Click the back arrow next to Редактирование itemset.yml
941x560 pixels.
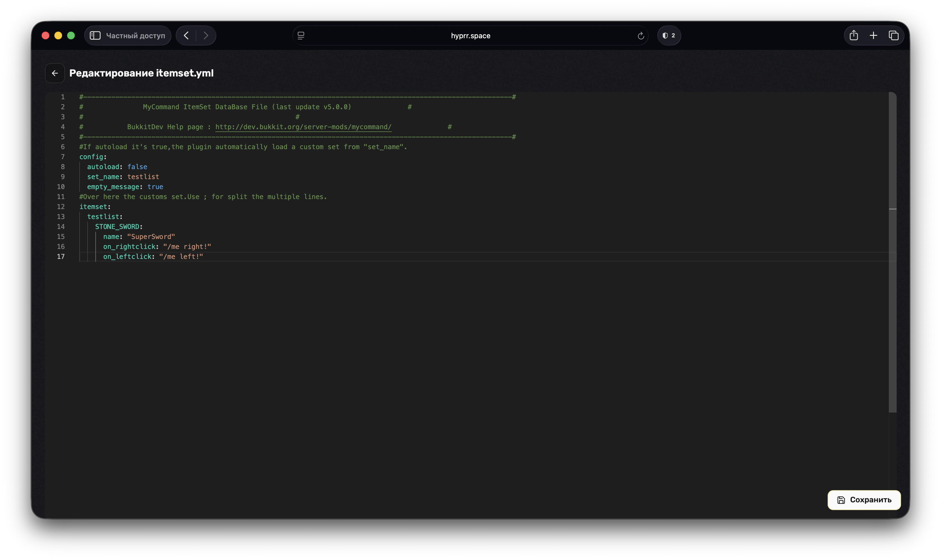click(x=55, y=73)
